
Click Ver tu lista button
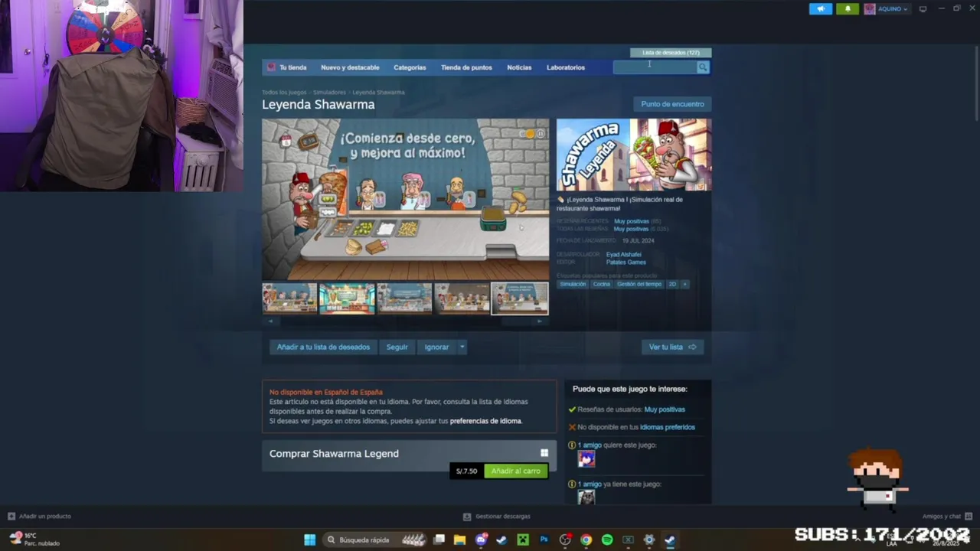coord(672,347)
